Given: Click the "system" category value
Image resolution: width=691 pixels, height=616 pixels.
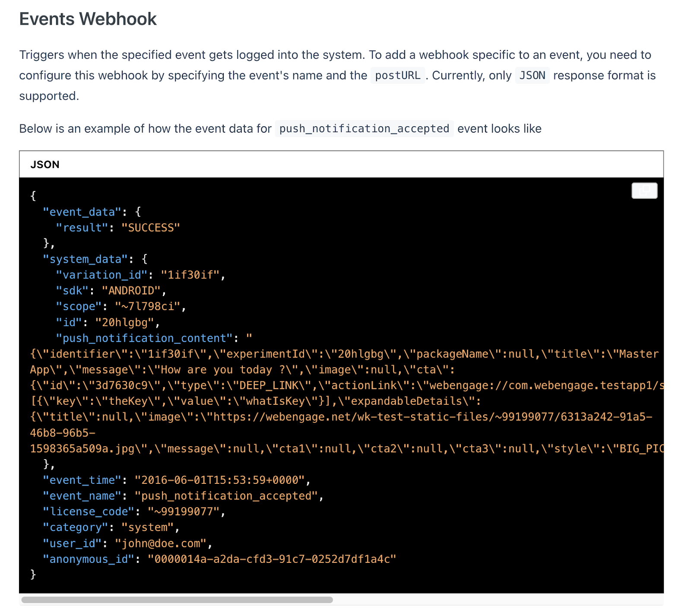Looking at the screenshot, I should click(x=147, y=527).
